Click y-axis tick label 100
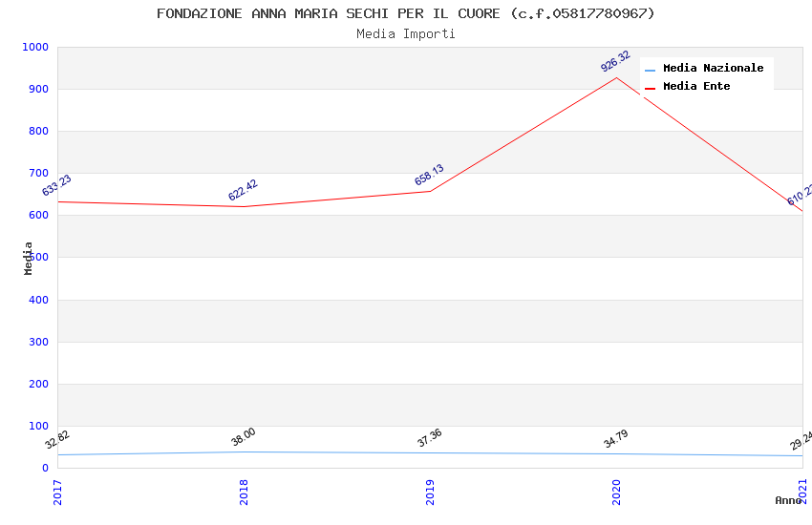The image size is (812, 525). (39, 427)
